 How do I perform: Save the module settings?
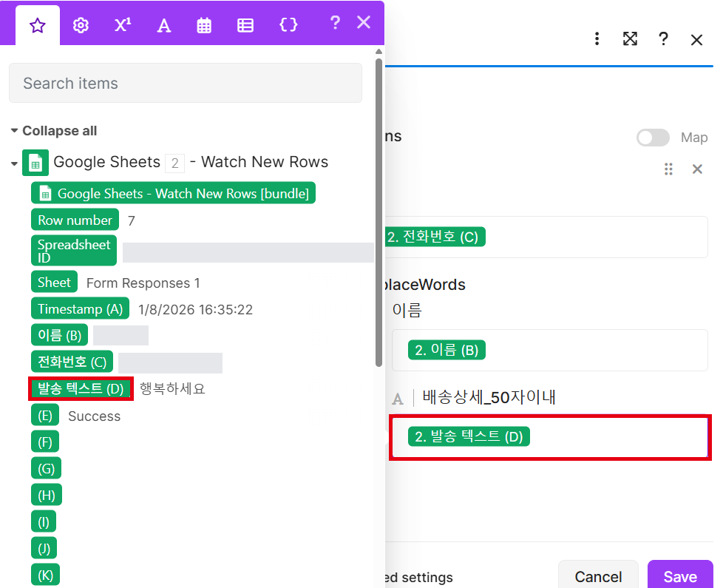pyautogui.click(x=680, y=575)
